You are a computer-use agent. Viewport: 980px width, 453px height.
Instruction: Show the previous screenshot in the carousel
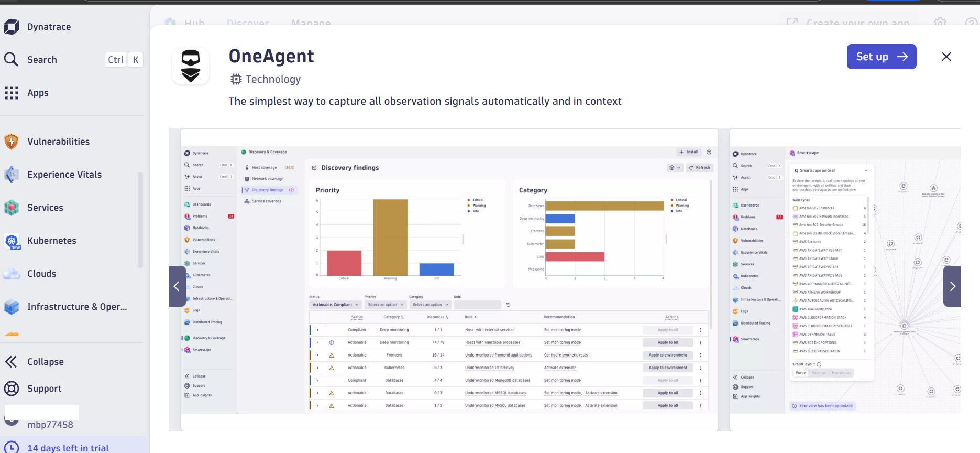[177, 286]
